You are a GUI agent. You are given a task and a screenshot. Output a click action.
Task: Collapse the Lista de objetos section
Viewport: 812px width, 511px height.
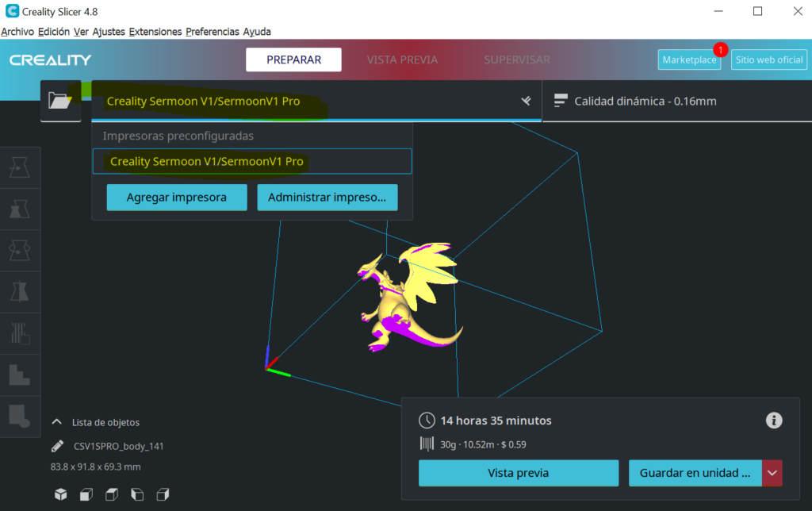pos(57,422)
